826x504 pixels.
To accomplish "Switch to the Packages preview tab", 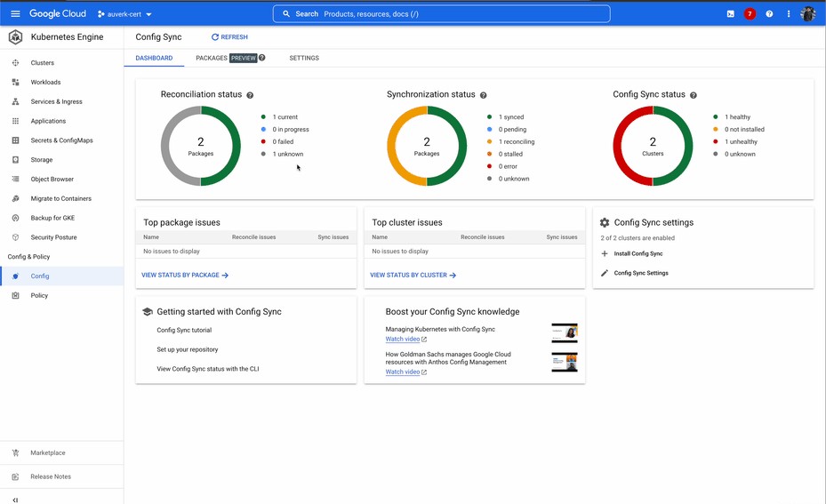I will click(x=226, y=58).
